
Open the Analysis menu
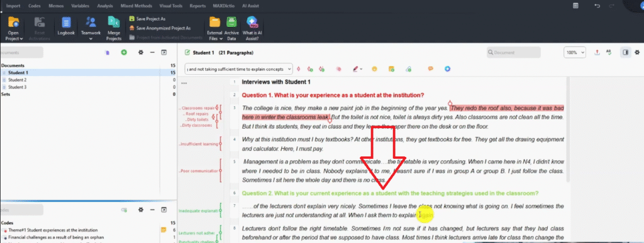pyautogui.click(x=105, y=6)
